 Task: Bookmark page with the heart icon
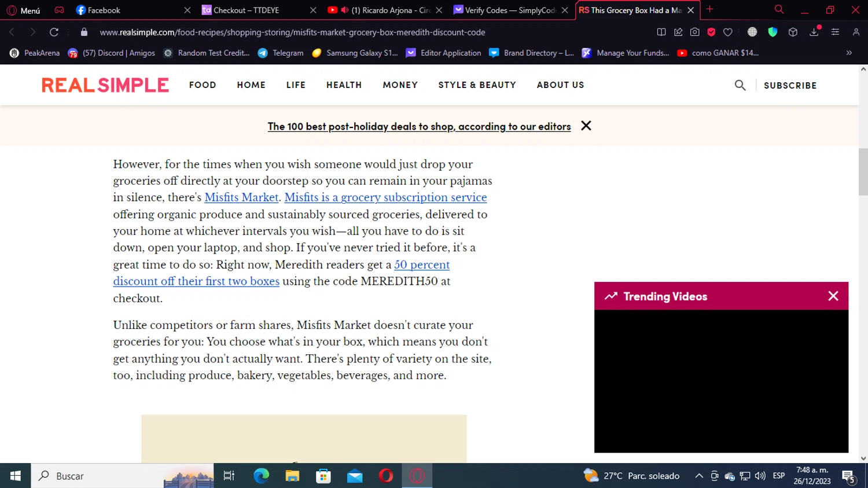728,32
